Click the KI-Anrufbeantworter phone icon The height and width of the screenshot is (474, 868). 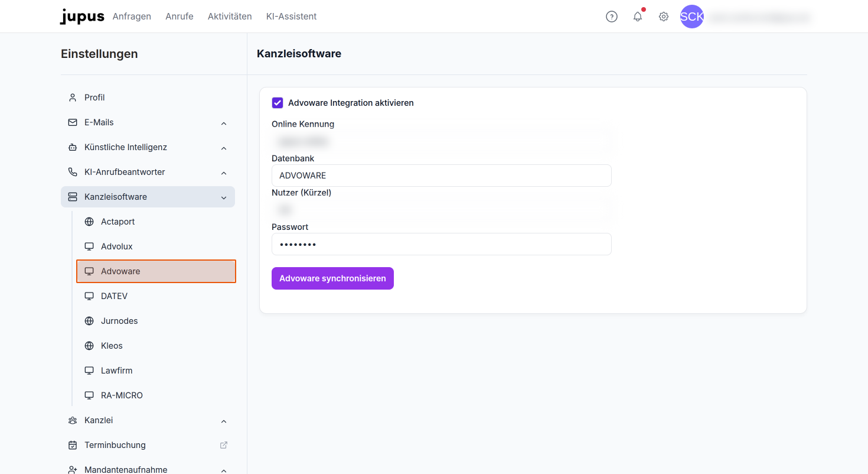[73, 172]
